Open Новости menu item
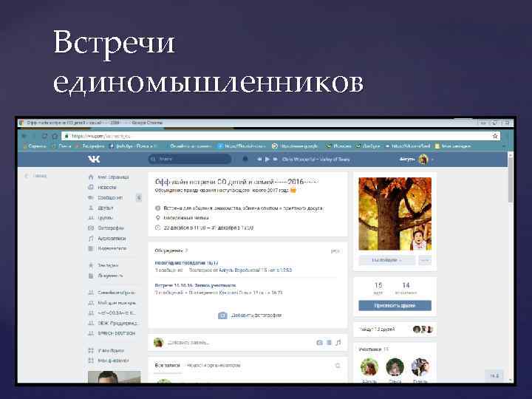Viewport: 532px width, 399px height. click(x=107, y=187)
